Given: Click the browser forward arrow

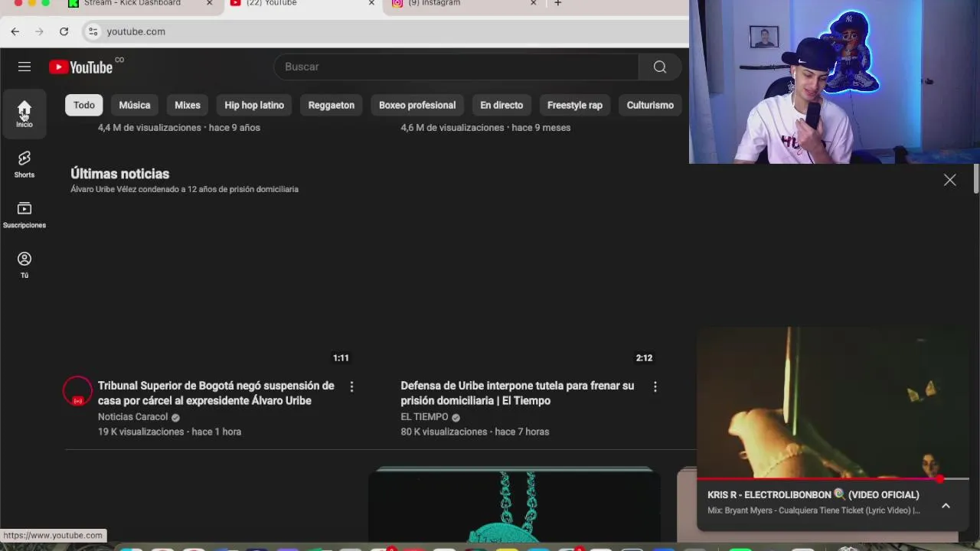Looking at the screenshot, I should click(40, 31).
